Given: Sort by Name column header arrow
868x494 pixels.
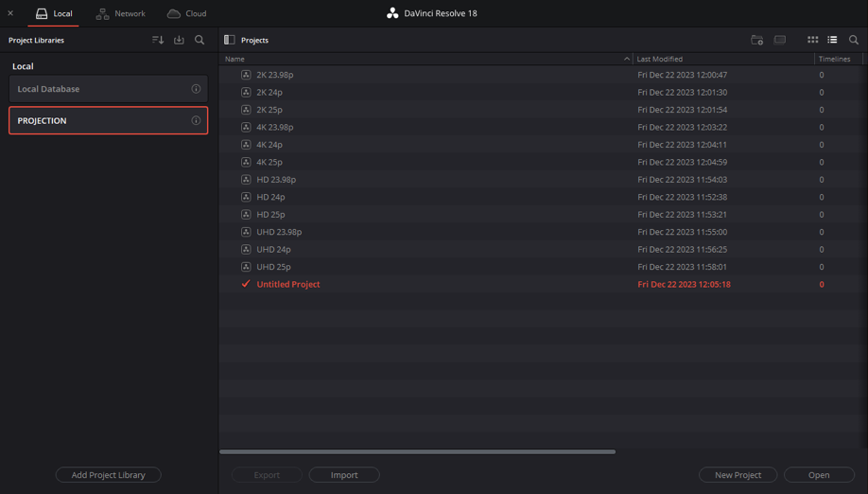Looking at the screenshot, I should [x=627, y=59].
